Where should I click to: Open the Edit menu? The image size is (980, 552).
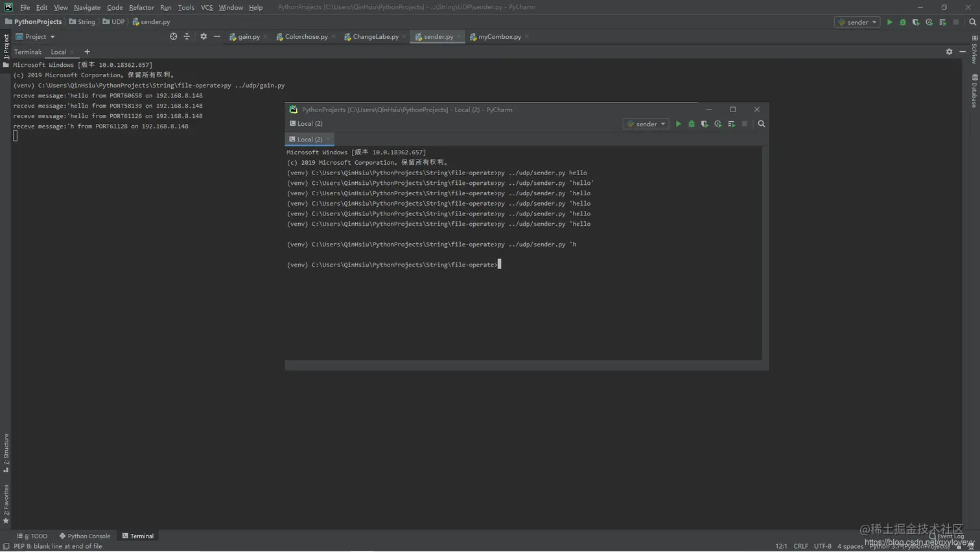(41, 7)
